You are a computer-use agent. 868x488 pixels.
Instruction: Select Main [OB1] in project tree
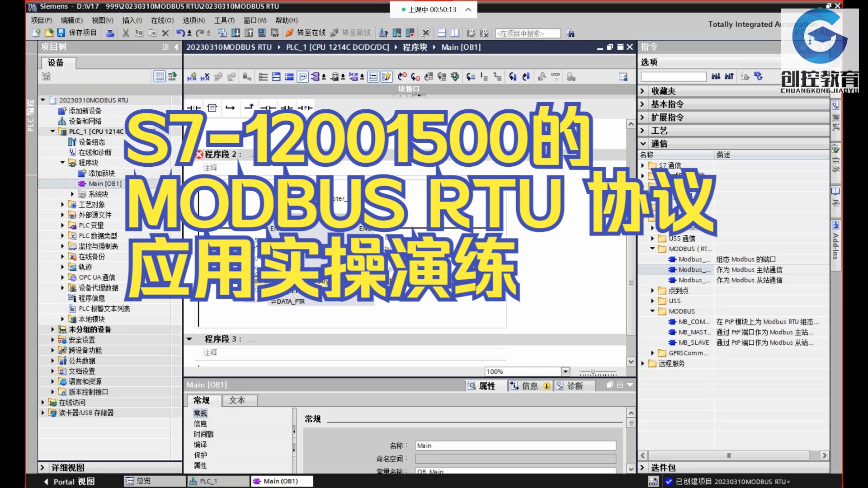pyautogui.click(x=105, y=183)
